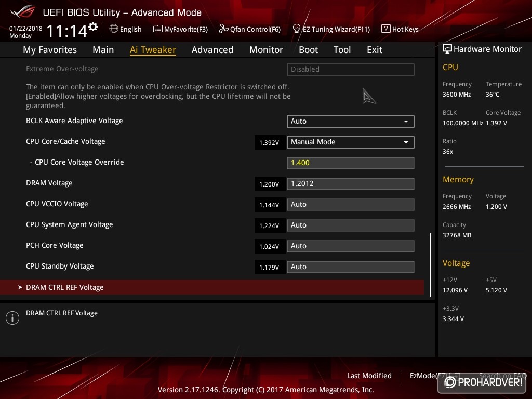Click the 1.024V PCH reading

[270, 246]
